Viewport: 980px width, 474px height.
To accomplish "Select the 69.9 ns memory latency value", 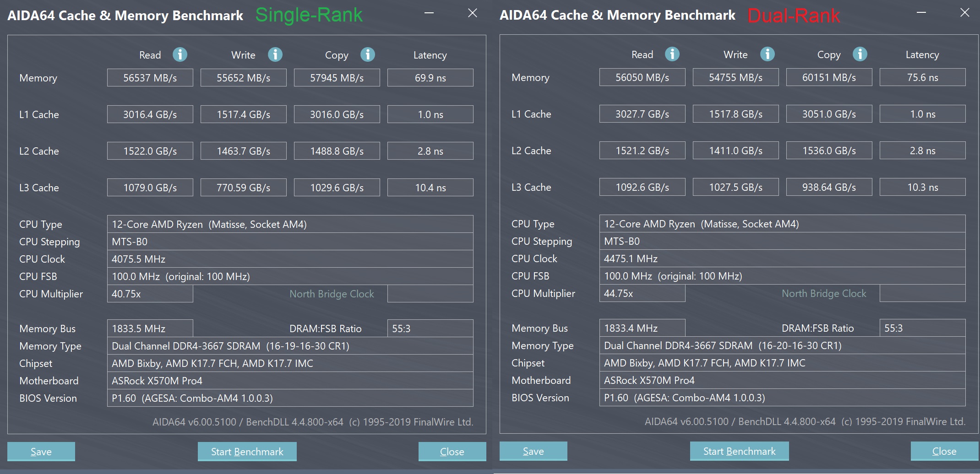I will pos(430,78).
